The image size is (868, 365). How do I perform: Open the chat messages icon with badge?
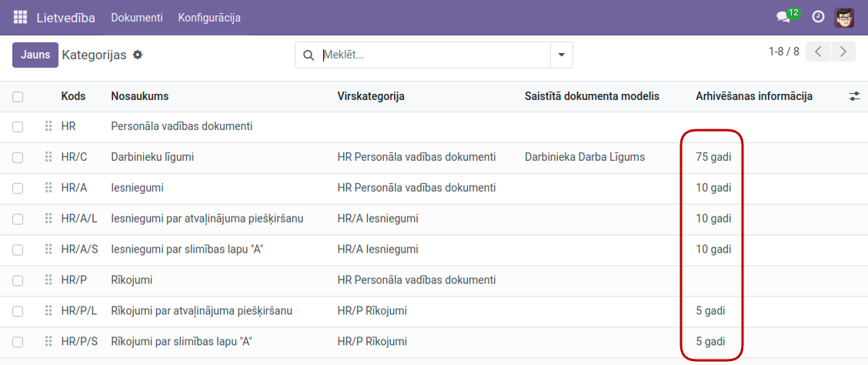click(783, 17)
